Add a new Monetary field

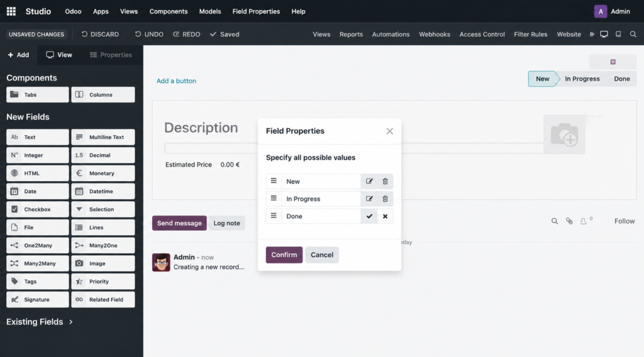coord(103,173)
